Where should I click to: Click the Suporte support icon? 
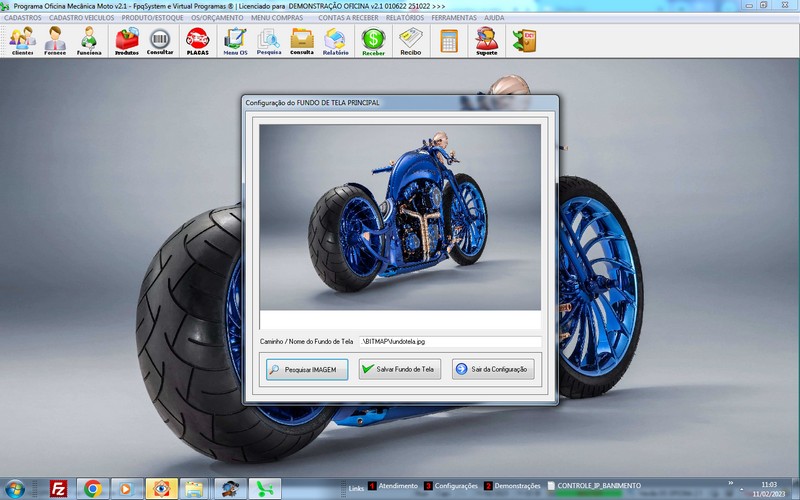tap(487, 41)
